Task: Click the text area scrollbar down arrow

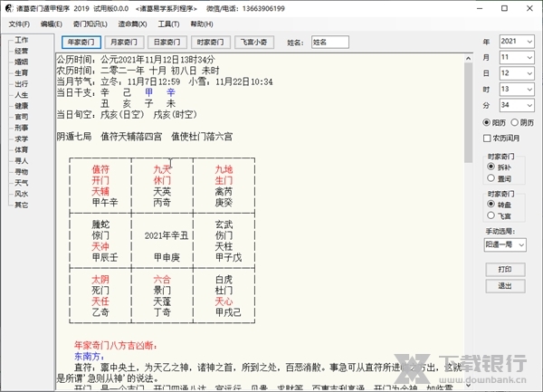Action: point(468,385)
